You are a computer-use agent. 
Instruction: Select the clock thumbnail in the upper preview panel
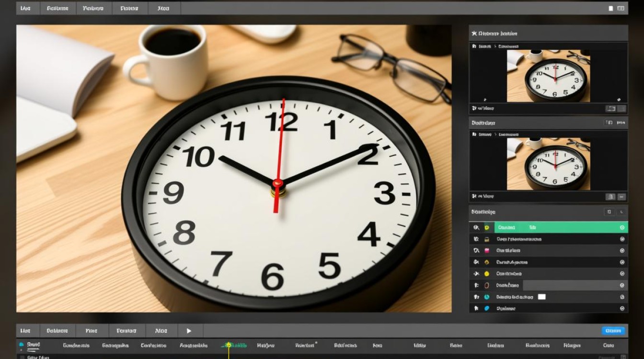[549, 76]
